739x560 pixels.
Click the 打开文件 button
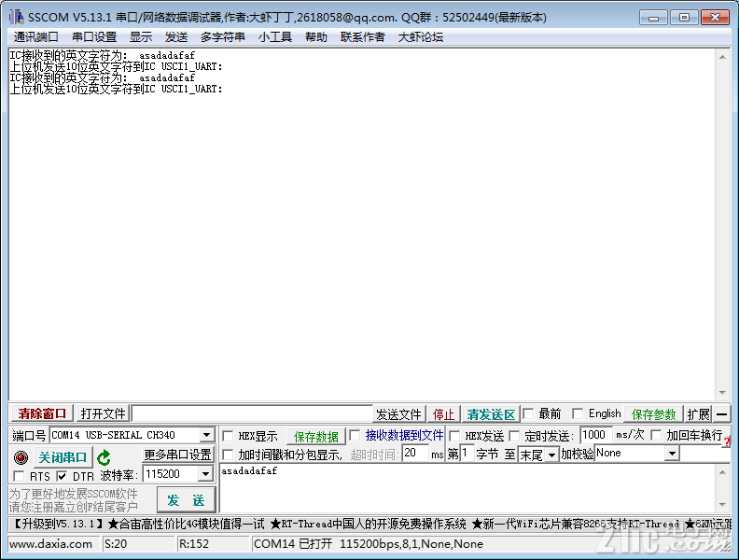coord(104,413)
